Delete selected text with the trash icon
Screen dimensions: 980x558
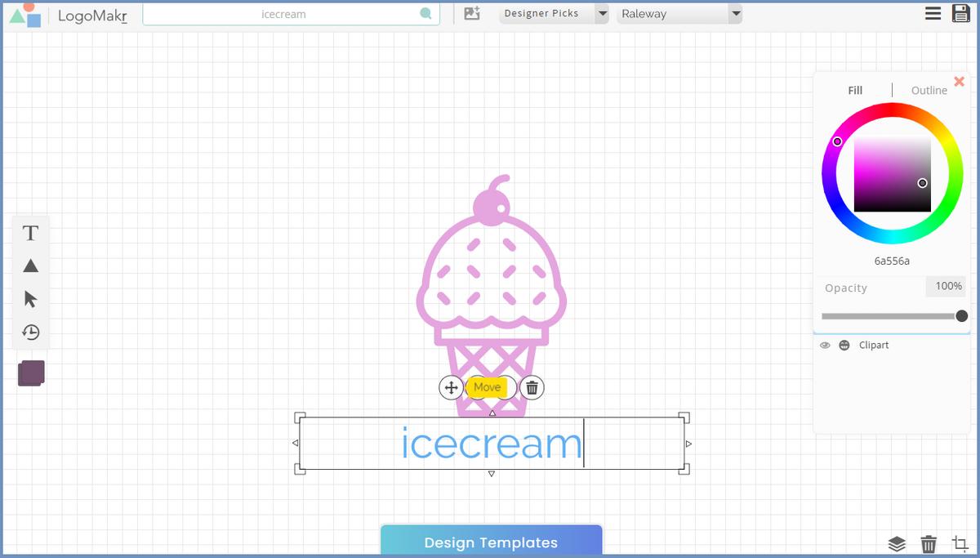pos(532,387)
